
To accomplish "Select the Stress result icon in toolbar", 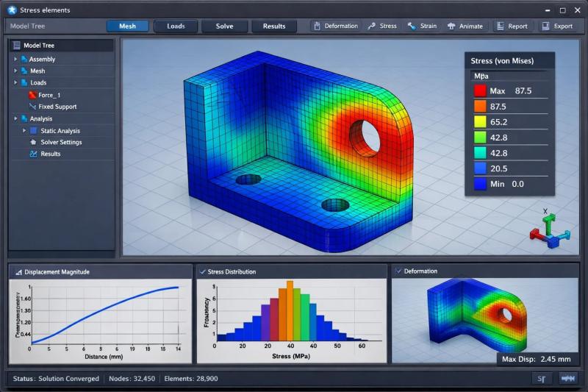I will (372, 26).
